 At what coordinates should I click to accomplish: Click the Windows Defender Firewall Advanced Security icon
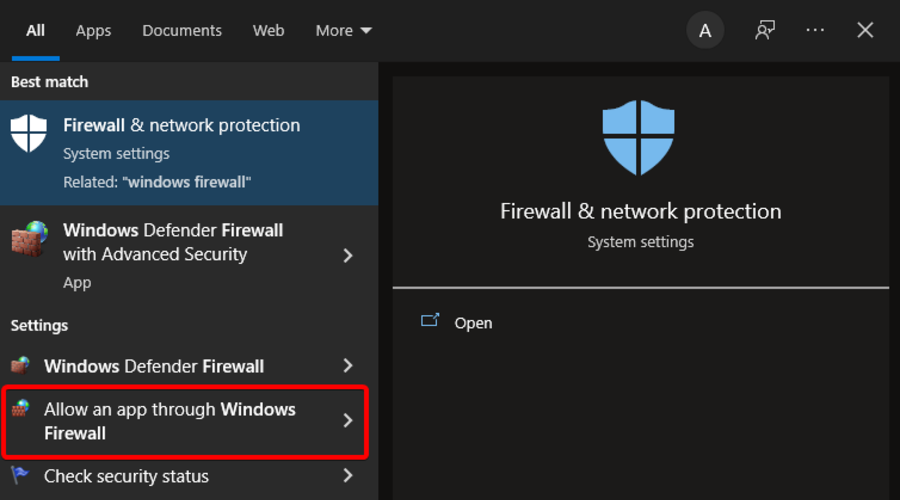click(29, 239)
